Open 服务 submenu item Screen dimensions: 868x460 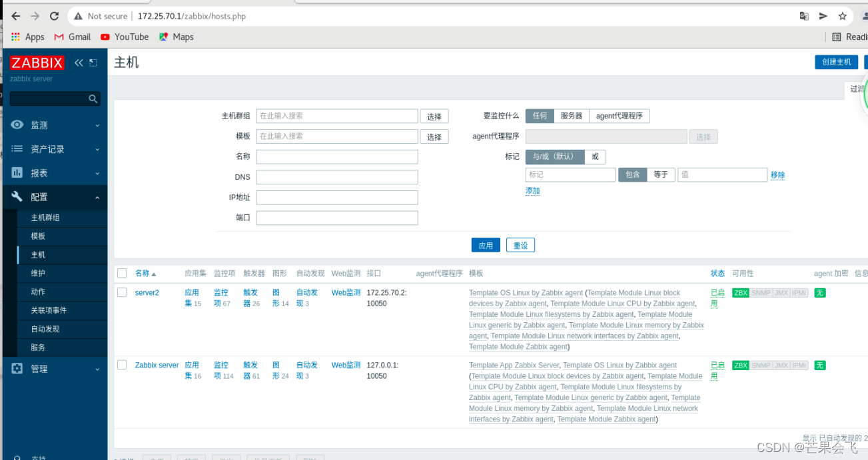[38, 348]
